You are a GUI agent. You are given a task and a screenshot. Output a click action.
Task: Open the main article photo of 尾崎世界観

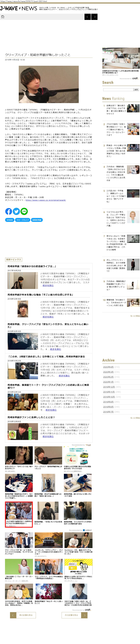[49, 84]
